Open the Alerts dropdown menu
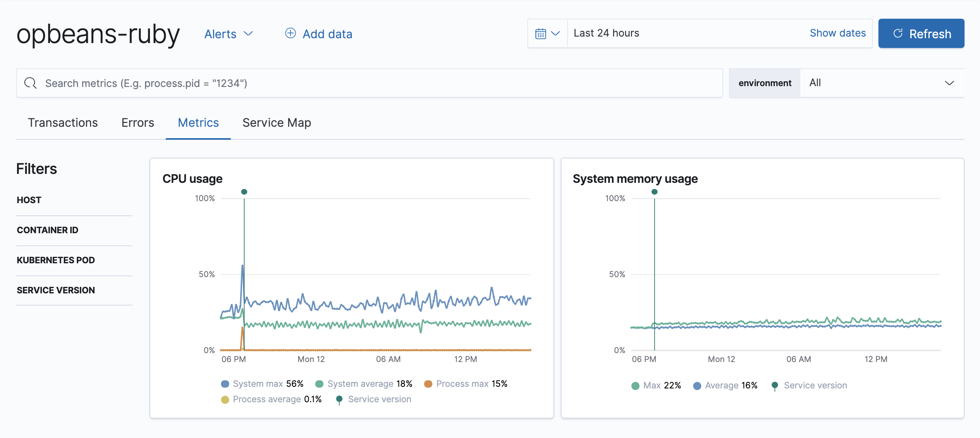Screen dimensions: 980x438 click(x=228, y=34)
